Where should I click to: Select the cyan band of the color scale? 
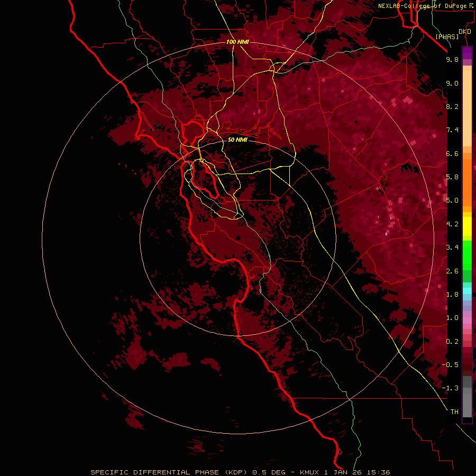[x=467, y=291]
